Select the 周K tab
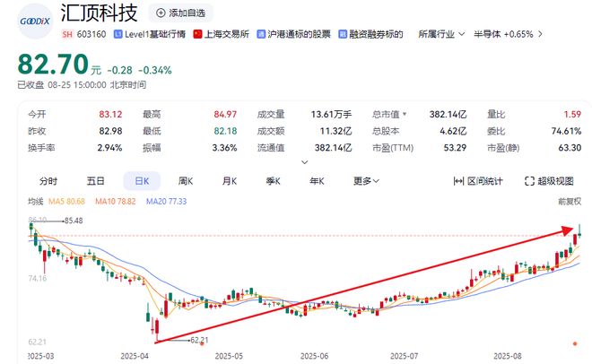The height and width of the screenshot is (364, 592). click(186, 181)
